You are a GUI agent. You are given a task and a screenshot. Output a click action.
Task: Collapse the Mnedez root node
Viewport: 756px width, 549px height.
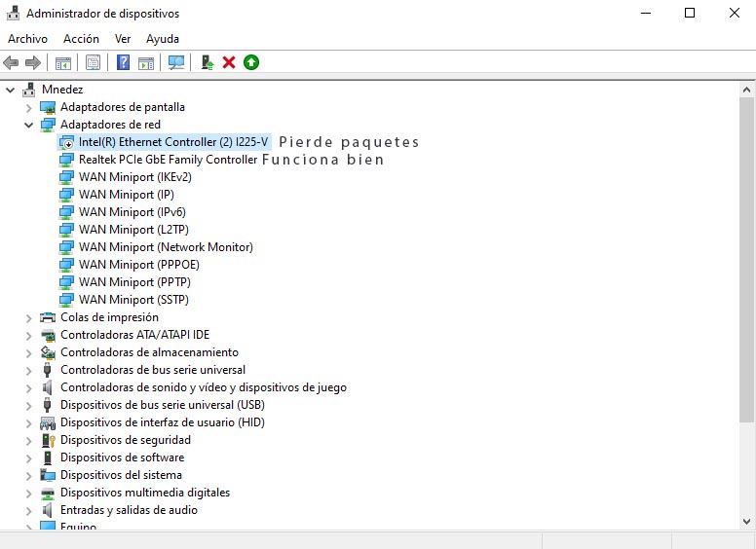click(x=10, y=90)
